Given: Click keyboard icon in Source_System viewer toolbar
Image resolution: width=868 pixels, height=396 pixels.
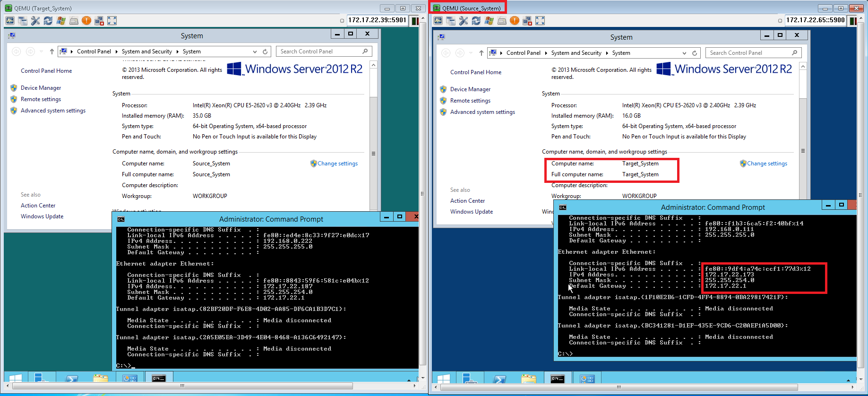Looking at the screenshot, I should 502,21.
